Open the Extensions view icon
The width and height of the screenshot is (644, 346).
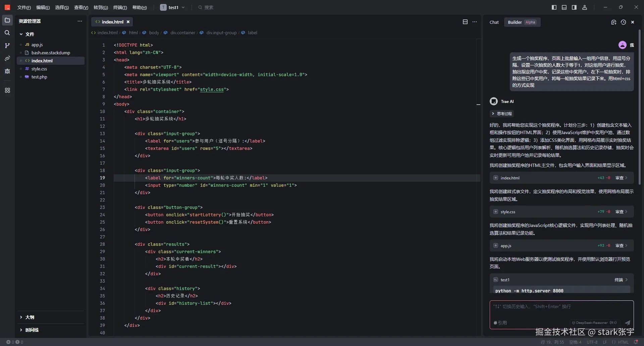tap(7, 91)
